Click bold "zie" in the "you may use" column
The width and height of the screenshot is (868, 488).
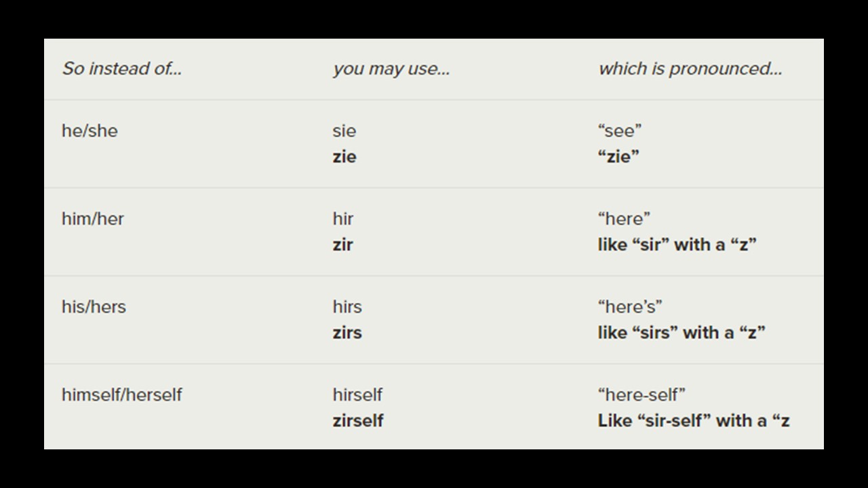click(344, 157)
